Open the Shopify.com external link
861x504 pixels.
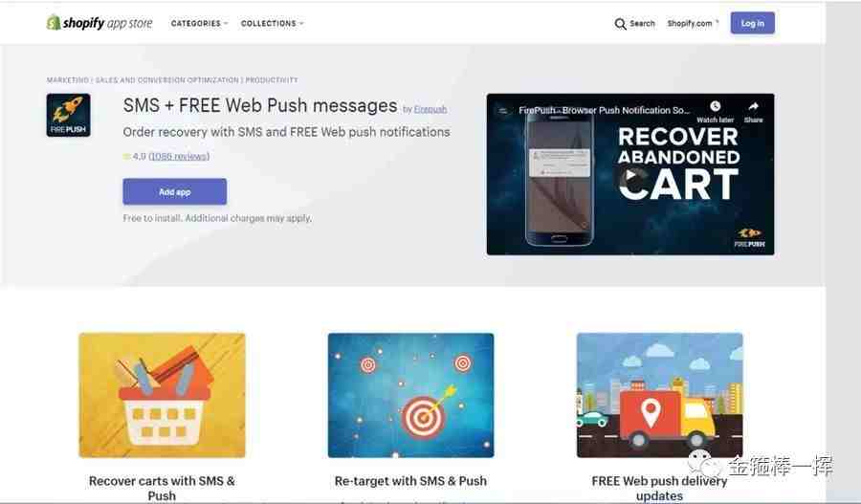pos(693,24)
